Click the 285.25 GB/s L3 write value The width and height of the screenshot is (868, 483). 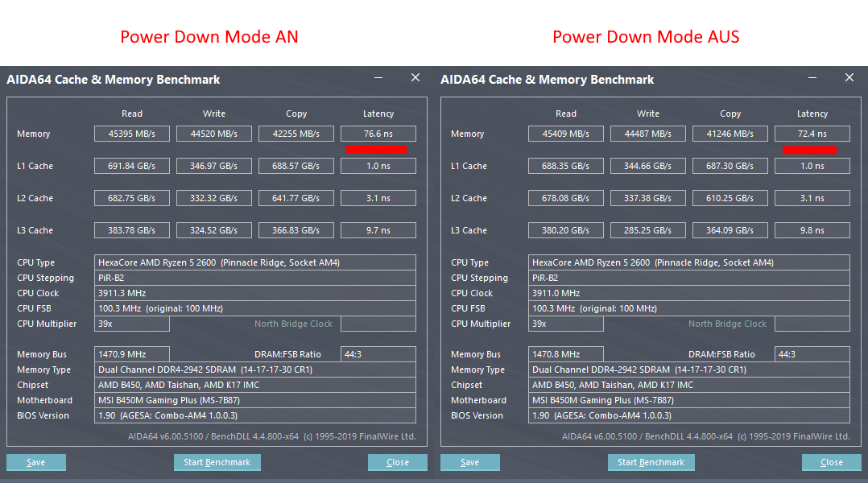647,230
